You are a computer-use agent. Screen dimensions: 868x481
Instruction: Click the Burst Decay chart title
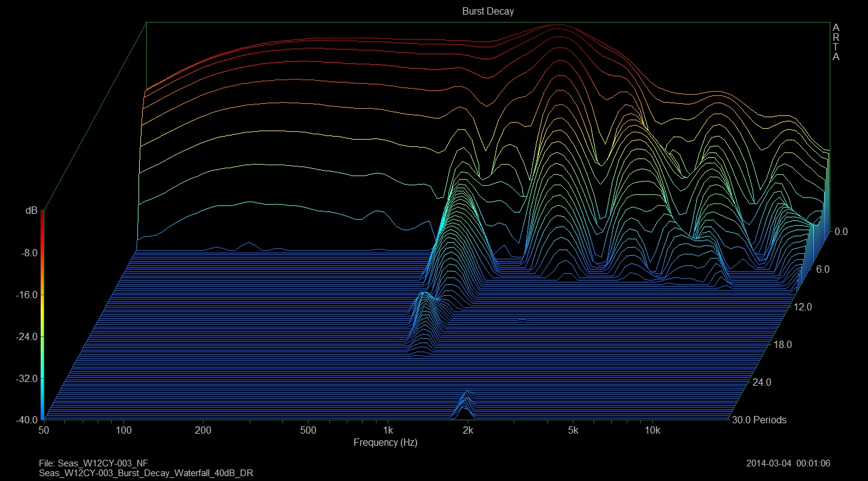[488, 12]
